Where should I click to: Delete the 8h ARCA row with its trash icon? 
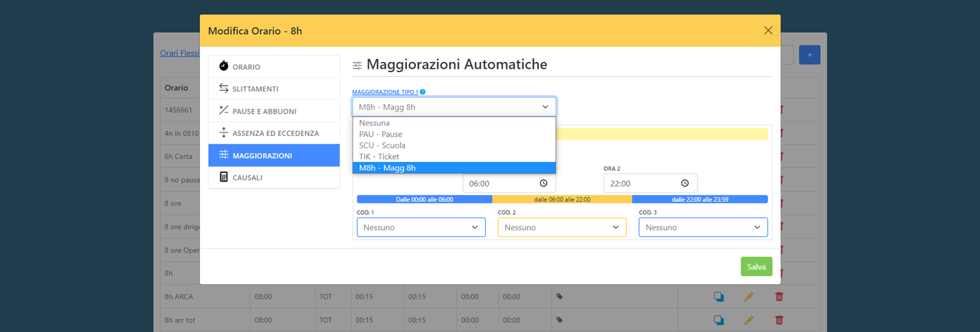779,297
